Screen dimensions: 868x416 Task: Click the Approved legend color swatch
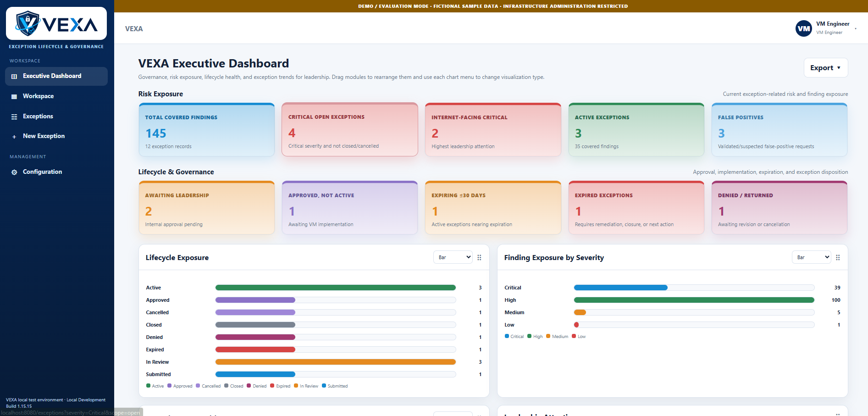pyautogui.click(x=169, y=386)
